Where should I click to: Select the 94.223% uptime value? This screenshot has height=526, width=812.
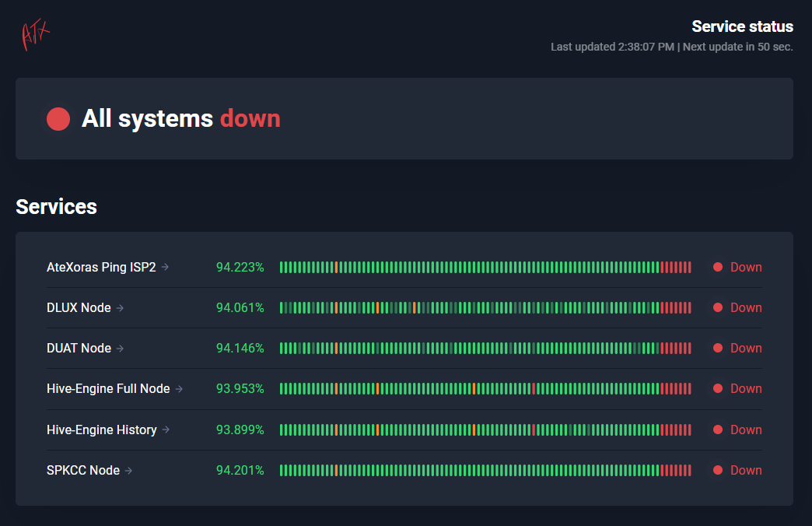coord(240,267)
